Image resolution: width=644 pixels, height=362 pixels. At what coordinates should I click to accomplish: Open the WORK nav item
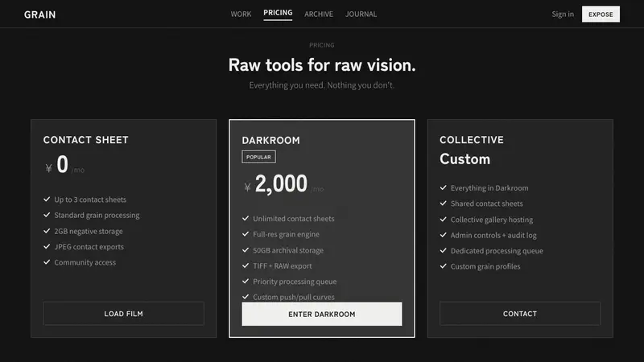click(241, 14)
